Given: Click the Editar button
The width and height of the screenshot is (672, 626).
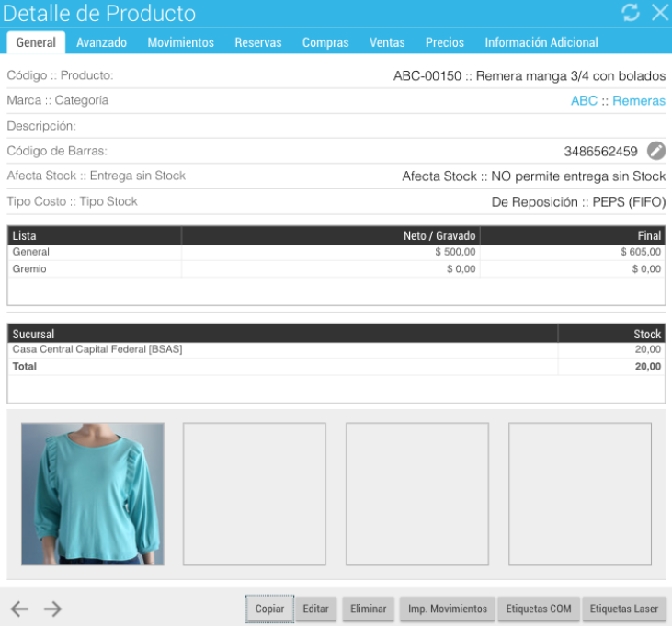Looking at the screenshot, I should [316, 609].
